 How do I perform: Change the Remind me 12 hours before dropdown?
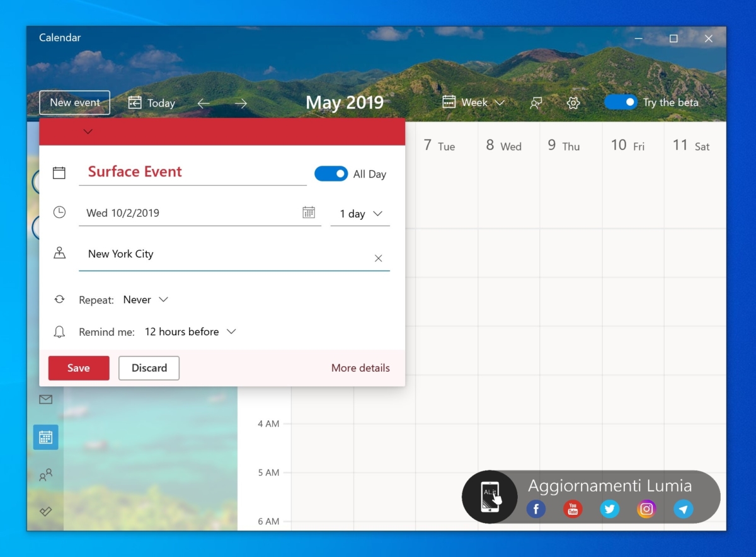coord(190,331)
